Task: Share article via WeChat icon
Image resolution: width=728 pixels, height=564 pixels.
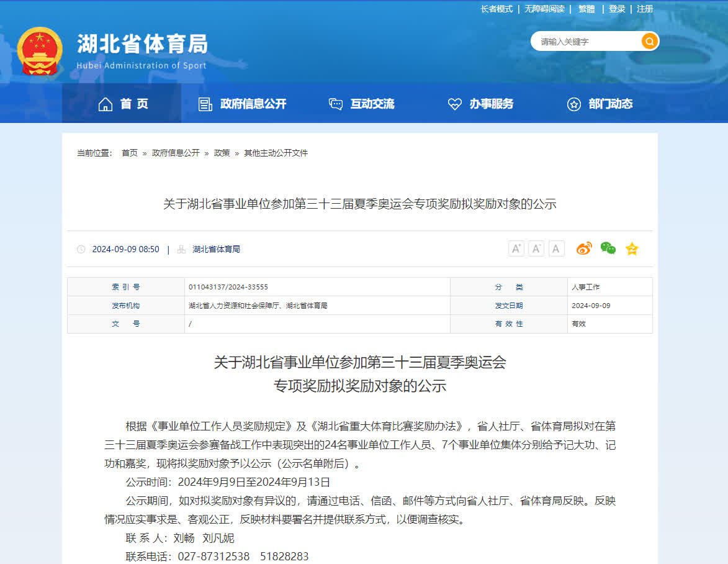Action: coord(608,249)
